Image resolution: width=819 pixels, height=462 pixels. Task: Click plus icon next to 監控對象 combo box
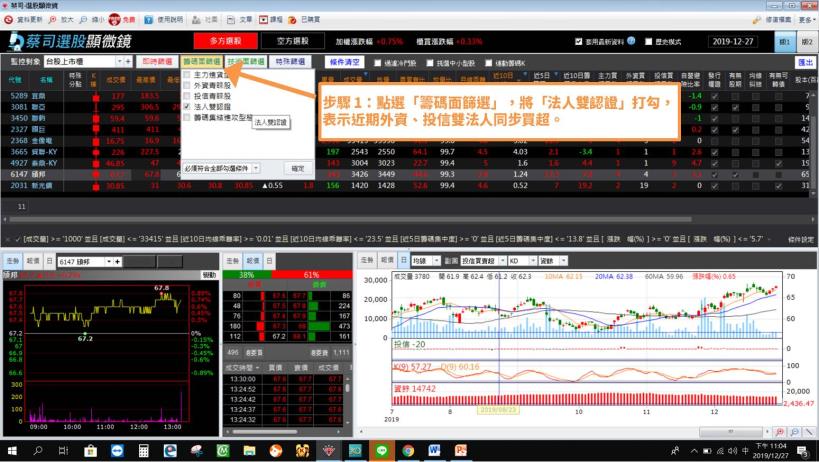click(127, 62)
